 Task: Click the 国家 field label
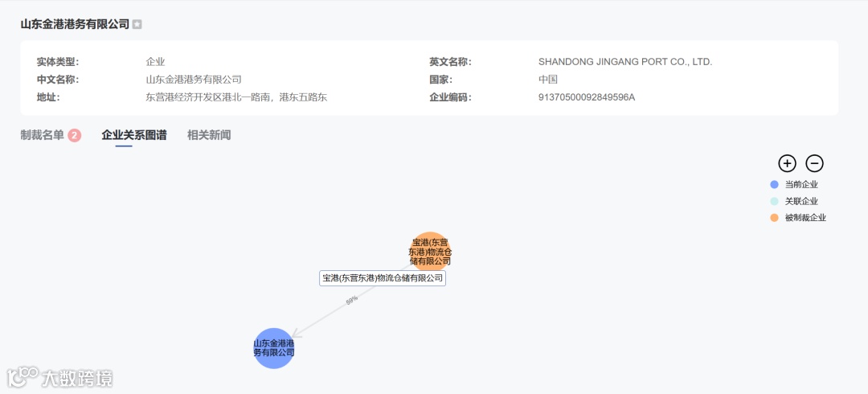click(440, 80)
